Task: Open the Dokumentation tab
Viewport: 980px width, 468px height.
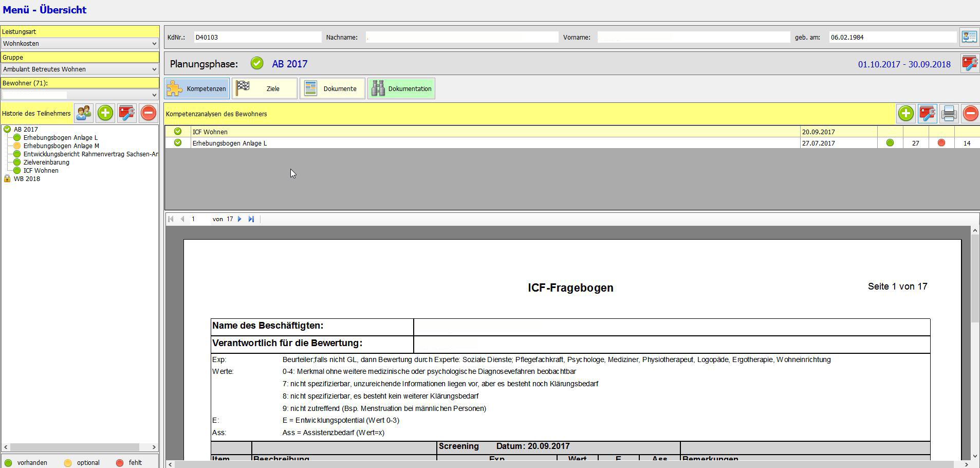Action: pos(401,88)
